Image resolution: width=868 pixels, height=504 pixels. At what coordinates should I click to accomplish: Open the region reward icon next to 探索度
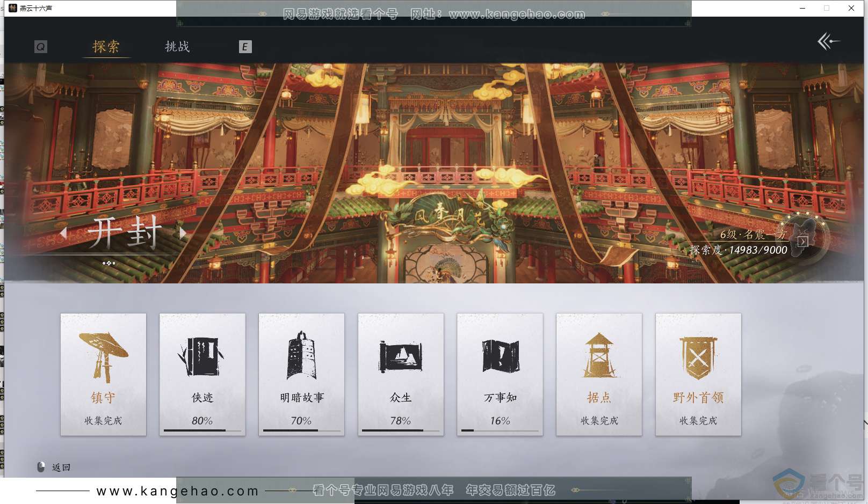click(x=802, y=241)
